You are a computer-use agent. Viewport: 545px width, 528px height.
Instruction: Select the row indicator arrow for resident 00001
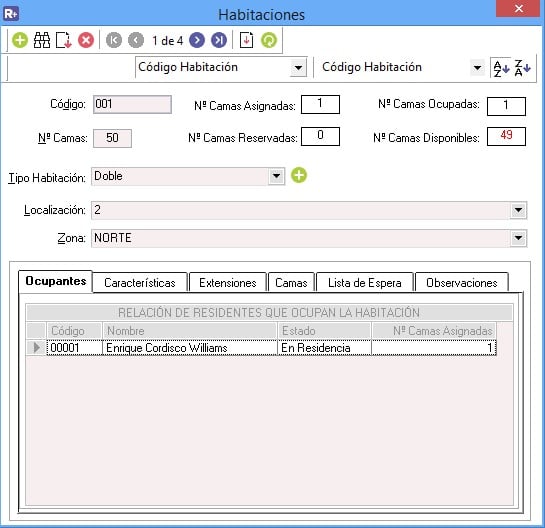coord(36,347)
